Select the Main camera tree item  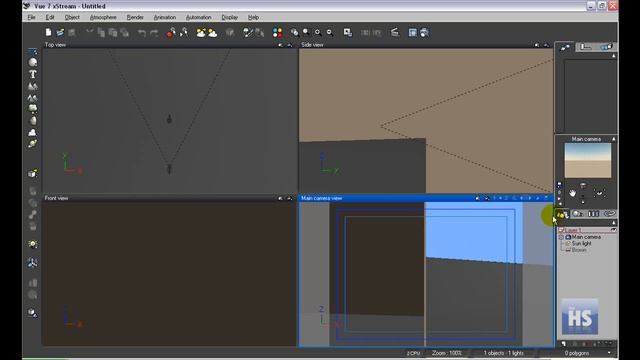tap(586, 237)
